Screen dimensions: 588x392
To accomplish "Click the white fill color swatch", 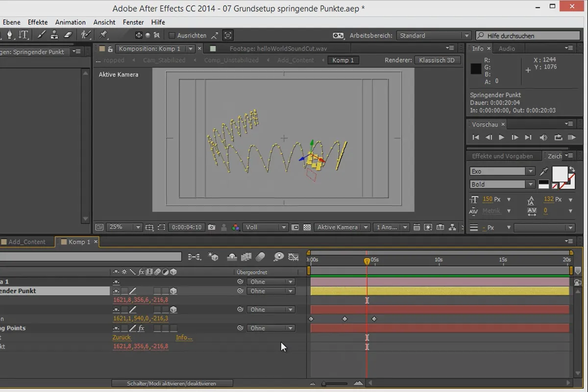I will point(560,174).
